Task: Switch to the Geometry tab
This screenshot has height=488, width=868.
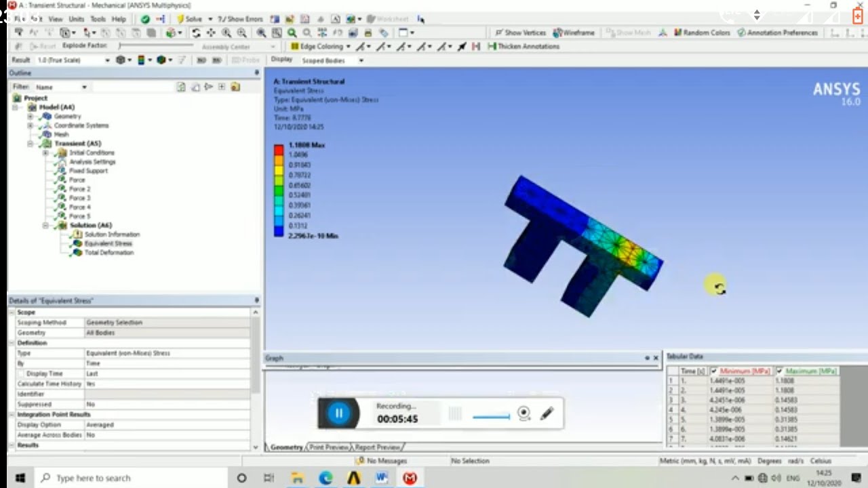Action: point(285,447)
